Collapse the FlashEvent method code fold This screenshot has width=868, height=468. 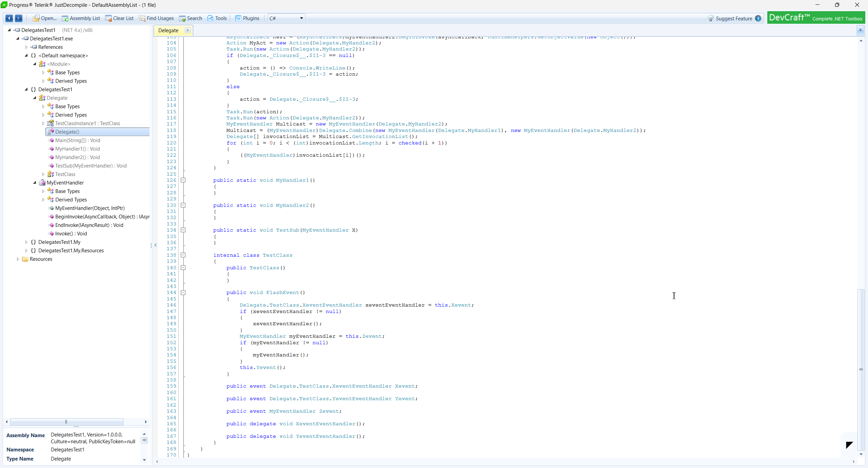pos(183,293)
